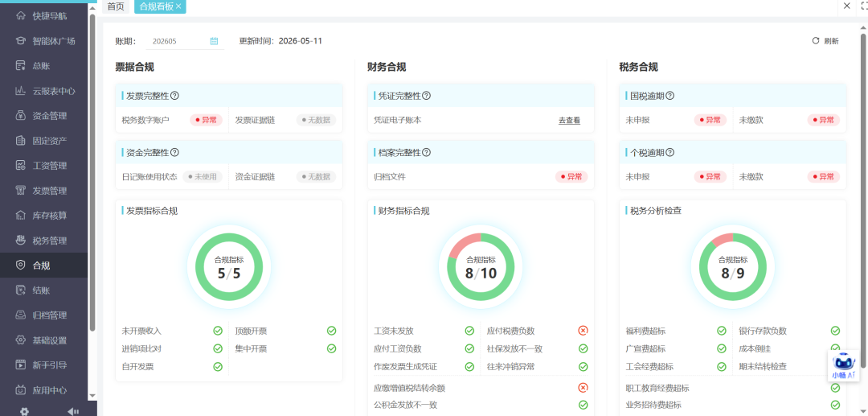This screenshot has height=416, width=868.
Task: Click the red X beside 应缴增值税结转余额
Action: (x=583, y=387)
